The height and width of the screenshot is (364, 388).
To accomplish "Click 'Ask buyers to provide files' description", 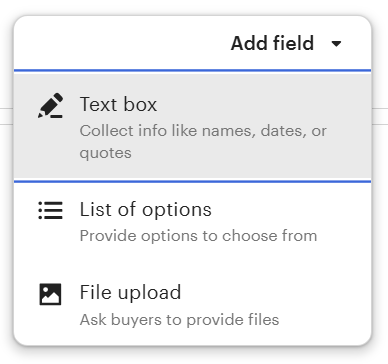I will coord(179,320).
